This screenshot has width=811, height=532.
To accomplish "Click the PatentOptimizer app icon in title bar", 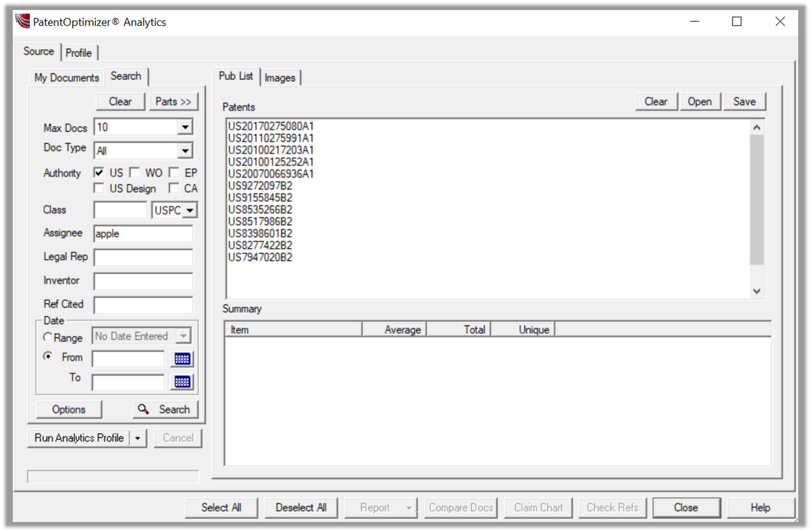I will [x=22, y=21].
